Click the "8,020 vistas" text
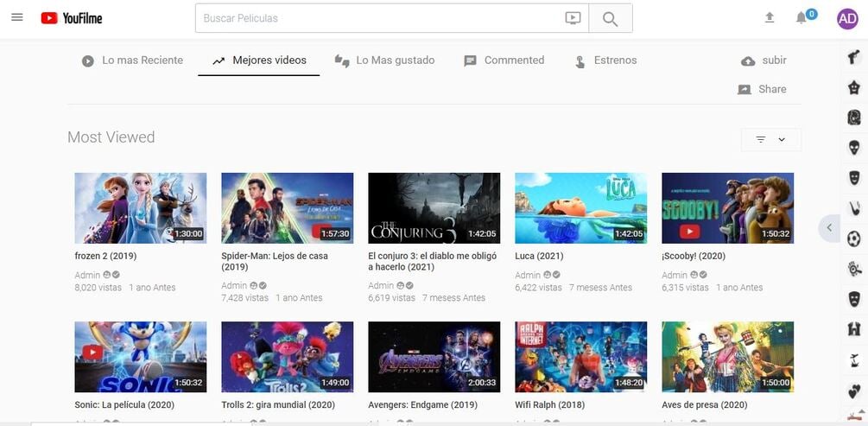This screenshot has width=868, height=426. click(98, 288)
